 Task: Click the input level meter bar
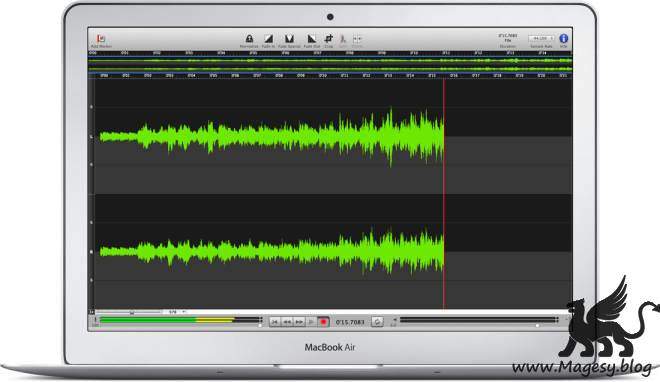pos(181,320)
